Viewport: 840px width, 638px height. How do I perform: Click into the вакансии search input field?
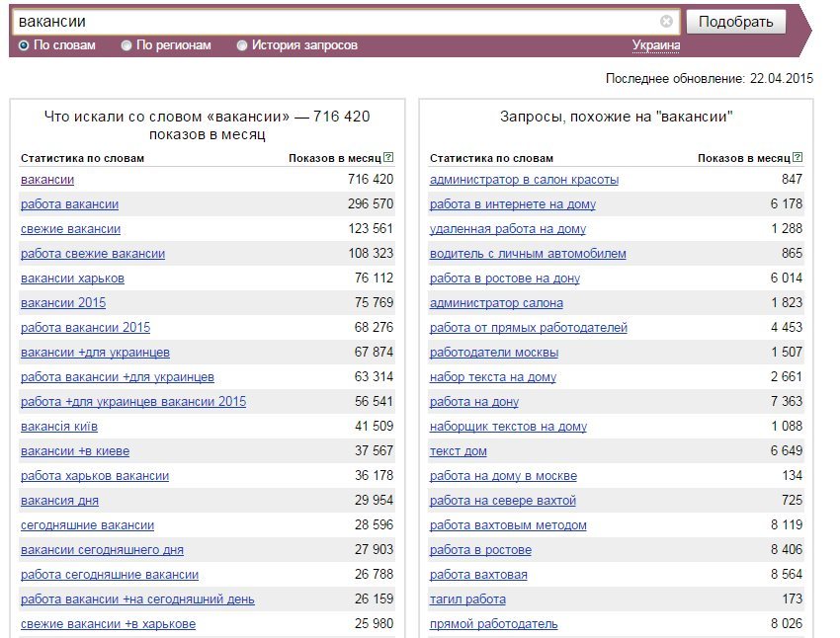(338, 22)
